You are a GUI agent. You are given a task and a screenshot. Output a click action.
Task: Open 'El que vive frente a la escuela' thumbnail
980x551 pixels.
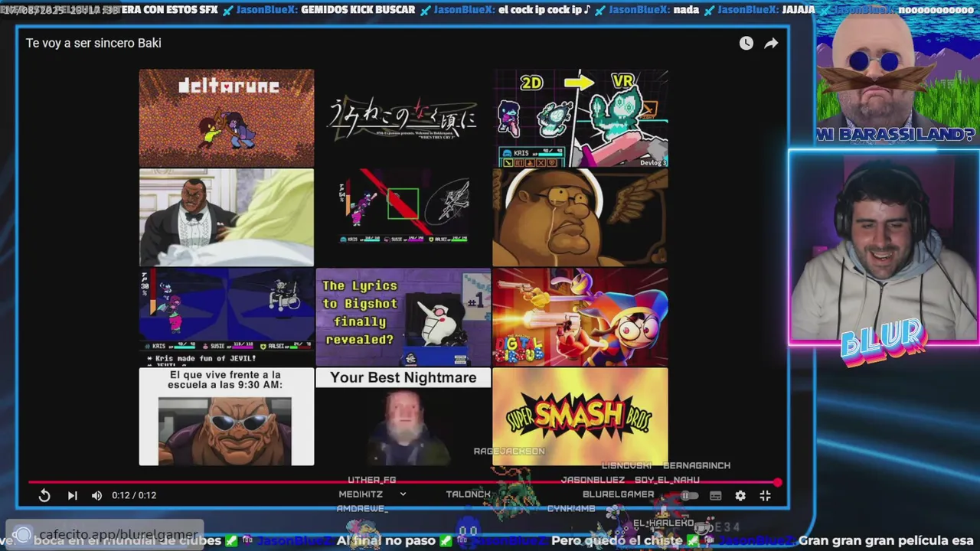pos(227,416)
